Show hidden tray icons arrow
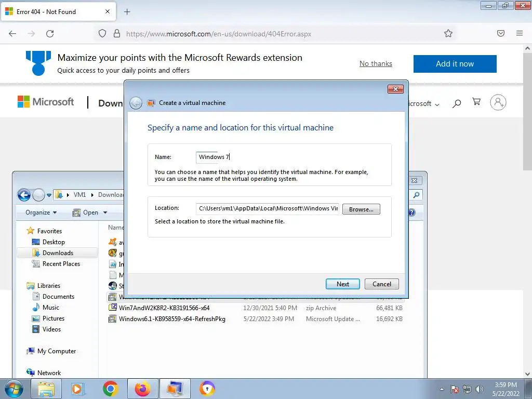This screenshot has height=399, width=532. (x=442, y=389)
